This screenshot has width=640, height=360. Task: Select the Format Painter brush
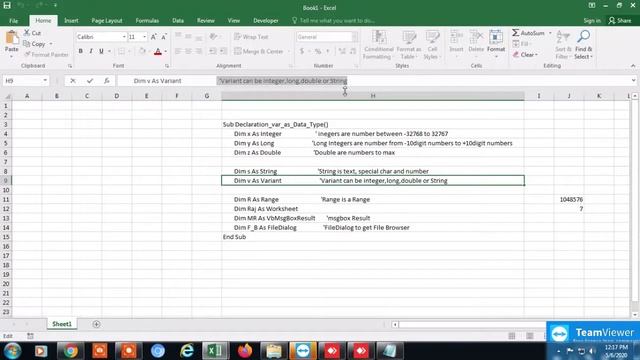point(27,54)
